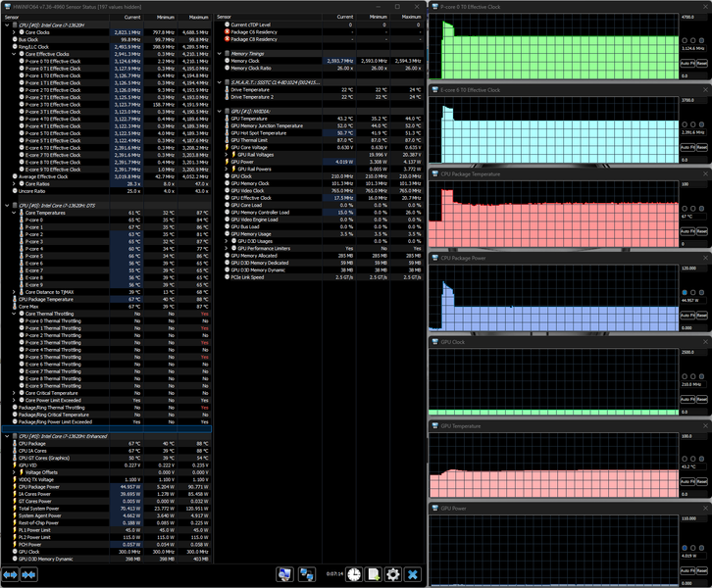The image size is (712, 588).
Task: Close the GPU Clock graph window
Action: coord(705,342)
